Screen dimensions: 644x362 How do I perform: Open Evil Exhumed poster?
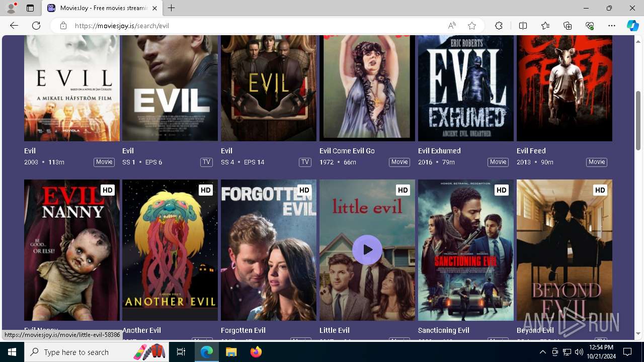pyautogui.click(x=466, y=88)
